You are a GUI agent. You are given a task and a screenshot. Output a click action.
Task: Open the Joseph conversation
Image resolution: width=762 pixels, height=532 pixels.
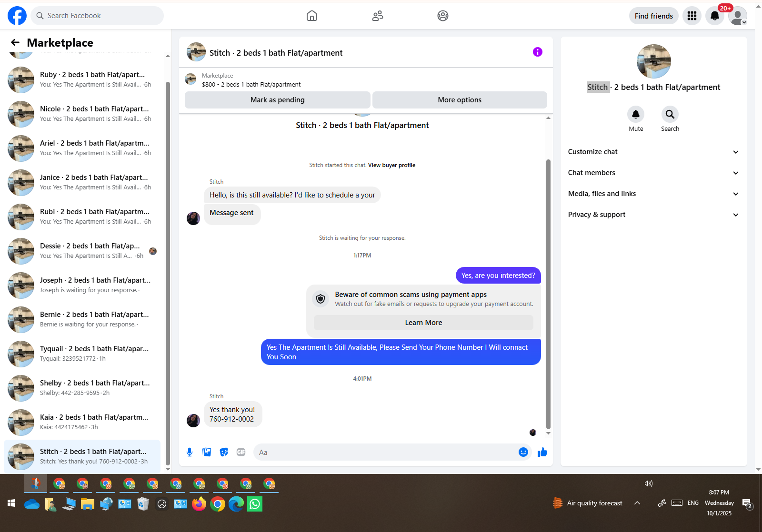click(x=82, y=285)
